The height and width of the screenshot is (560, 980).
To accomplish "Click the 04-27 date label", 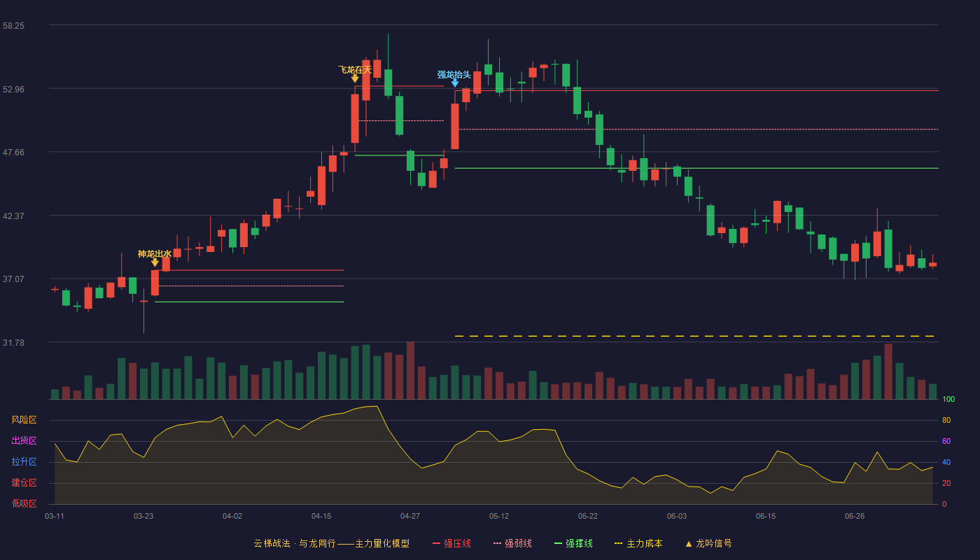I will (x=410, y=516).
